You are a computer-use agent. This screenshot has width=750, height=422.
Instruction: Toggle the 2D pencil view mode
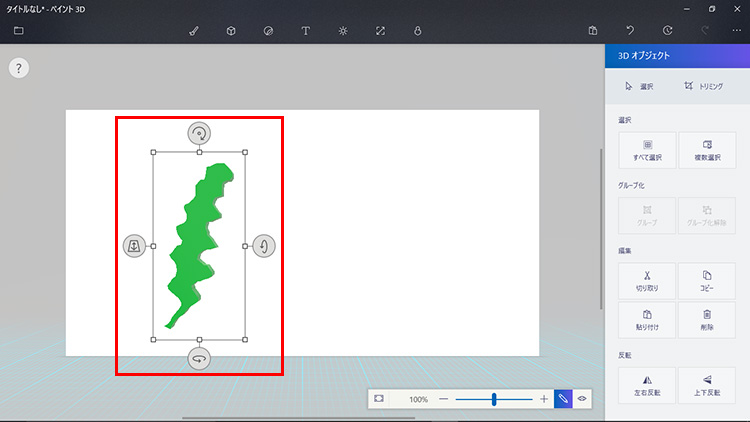click(x=563, y=398)
